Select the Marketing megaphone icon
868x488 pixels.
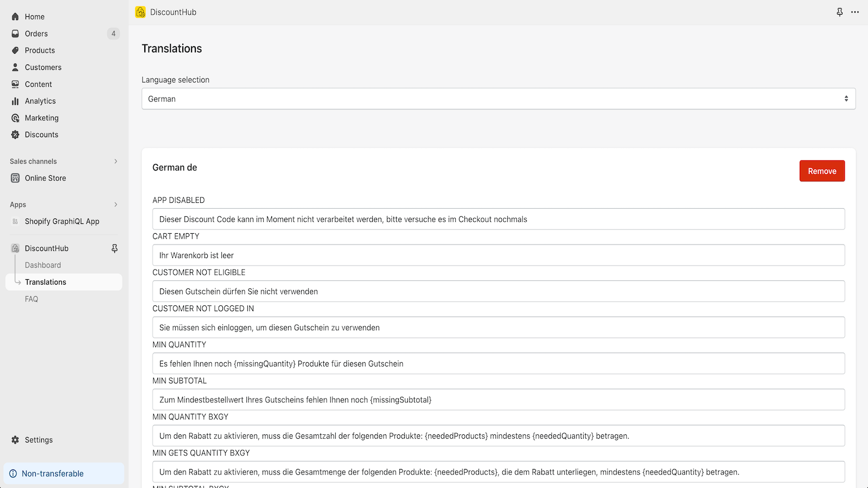click(15, 118)
